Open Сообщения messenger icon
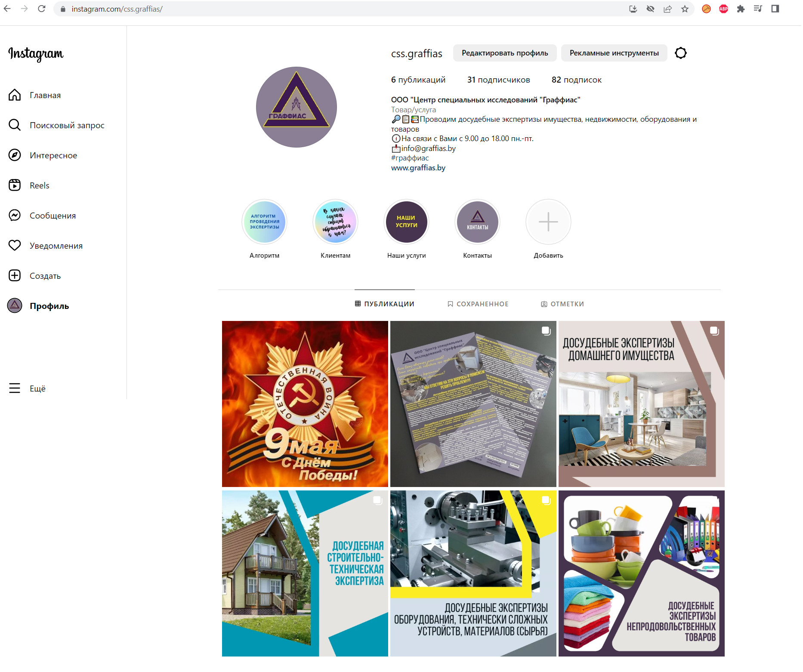This screenshot has height=672, width=803. coord(15,216)
